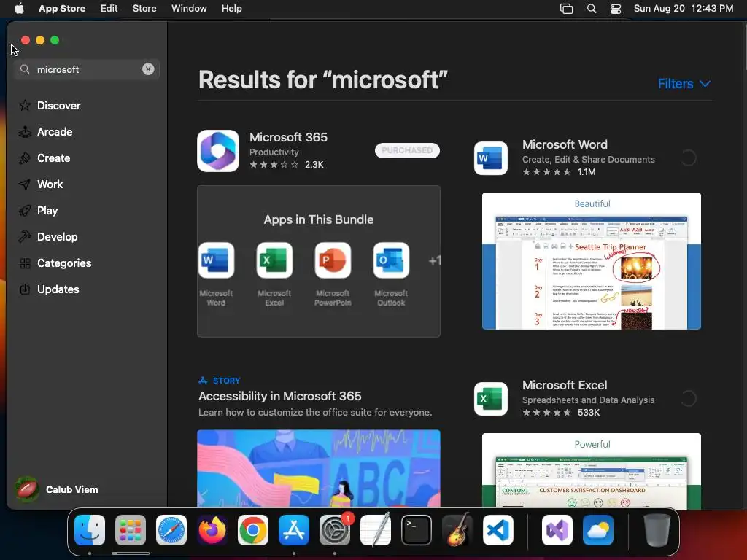Open Control Center in menu bar

[616, 9]
